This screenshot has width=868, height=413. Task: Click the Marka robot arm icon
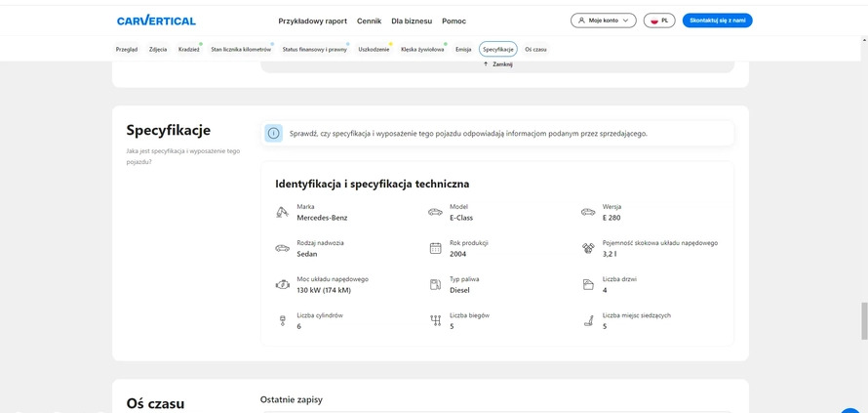point(282,212)
